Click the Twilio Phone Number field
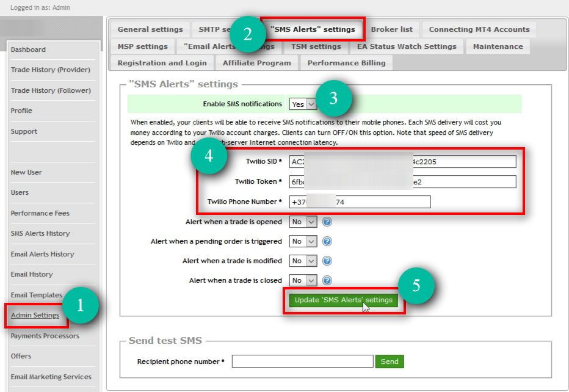Image resolution: width=569 pixels, height=392 pixels. pyautogui.click(x=360, y=202)
